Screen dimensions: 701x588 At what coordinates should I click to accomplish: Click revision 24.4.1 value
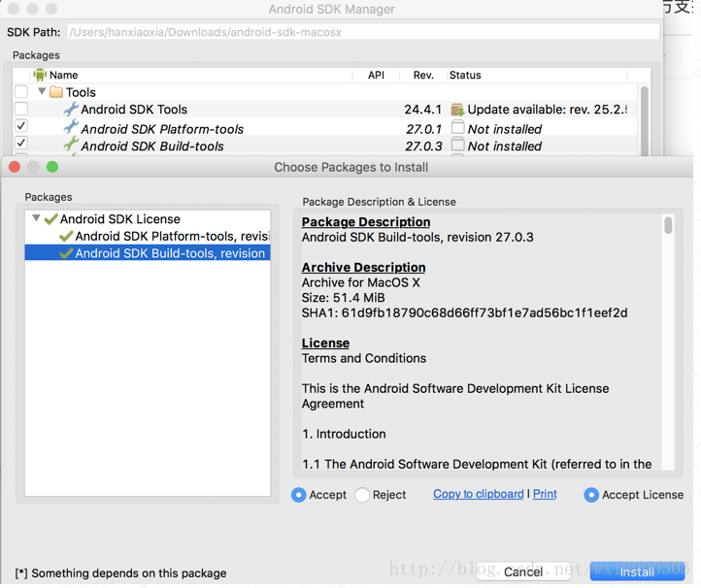tap(422, 110)
